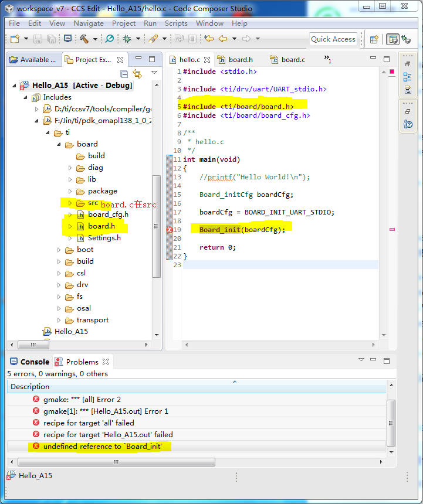This screenshot has width=423, height=504.
Task: Select 'gmake: *** [all] Error 2' row
Action: 197,400
